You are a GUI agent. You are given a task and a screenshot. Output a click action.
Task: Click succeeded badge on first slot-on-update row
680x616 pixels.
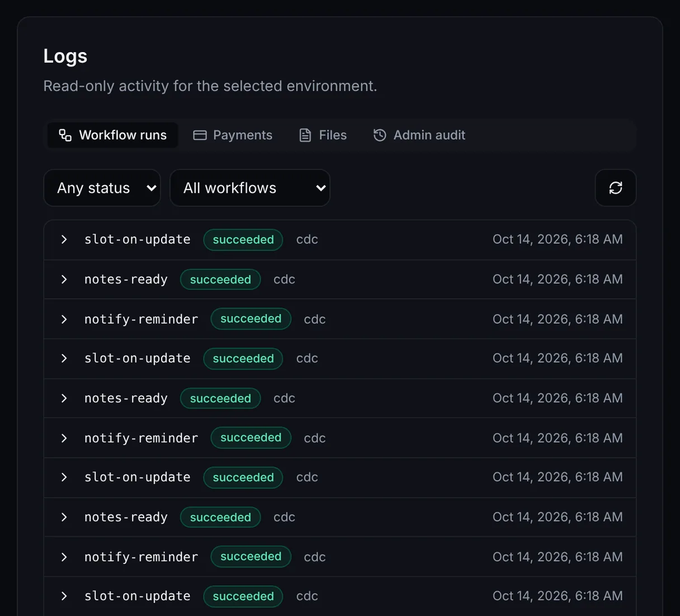click(x=243, y=240)
